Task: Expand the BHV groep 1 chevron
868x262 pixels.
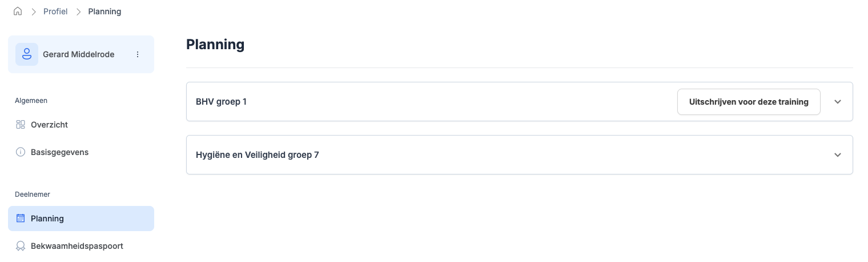Action: point(838,102)
